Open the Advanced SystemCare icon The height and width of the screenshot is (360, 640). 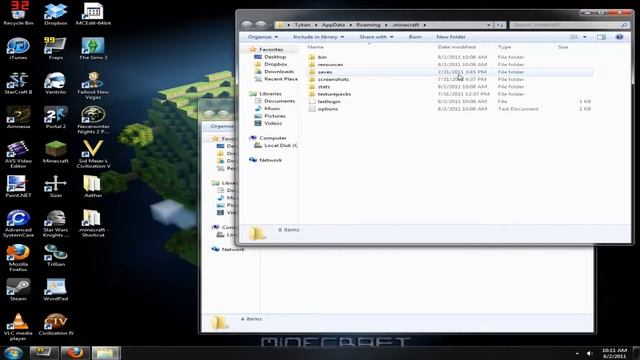[18, 223]
